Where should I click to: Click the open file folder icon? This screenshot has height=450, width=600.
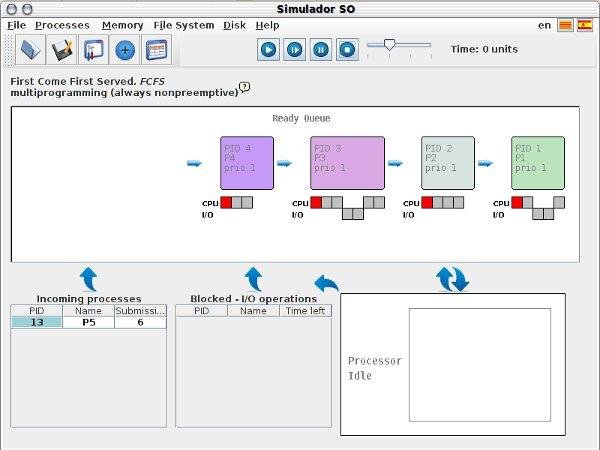pyautogui.click(x=30, y=50)
